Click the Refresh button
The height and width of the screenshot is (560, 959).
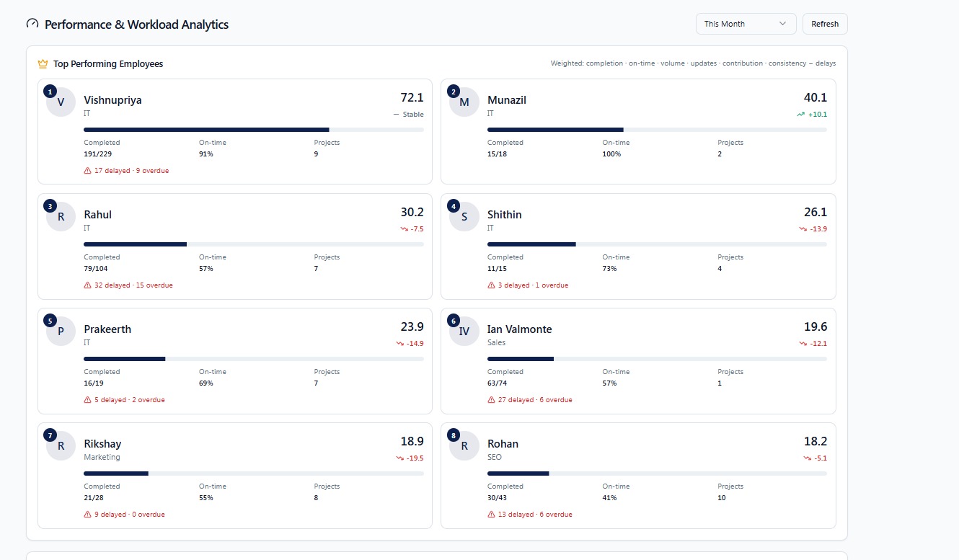coord(825,24)
